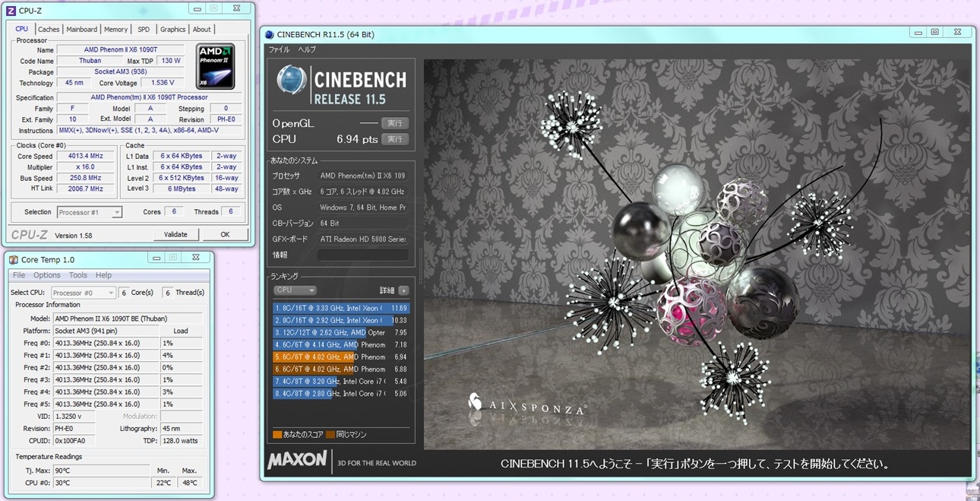Click the Validate button in CPU-Z
This screenshot has height=501, width=980.
coord(175,235)
